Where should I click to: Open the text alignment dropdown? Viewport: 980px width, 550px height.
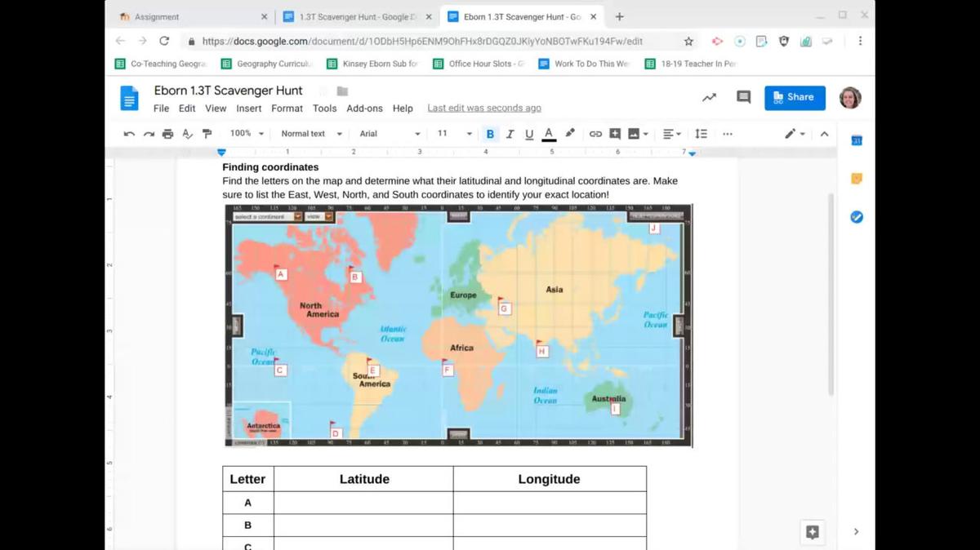point(672,134)
